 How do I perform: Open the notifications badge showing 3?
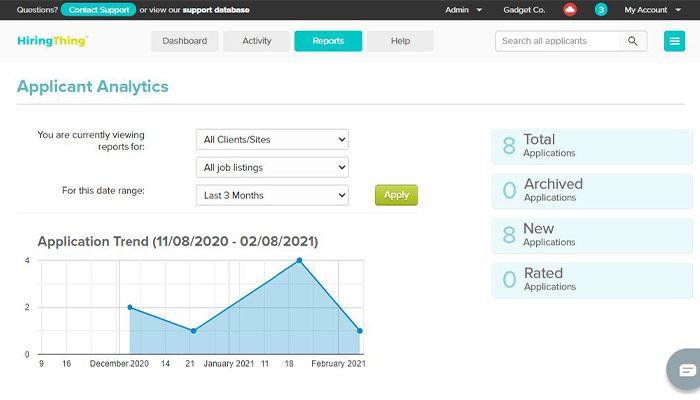coord(601,10)
